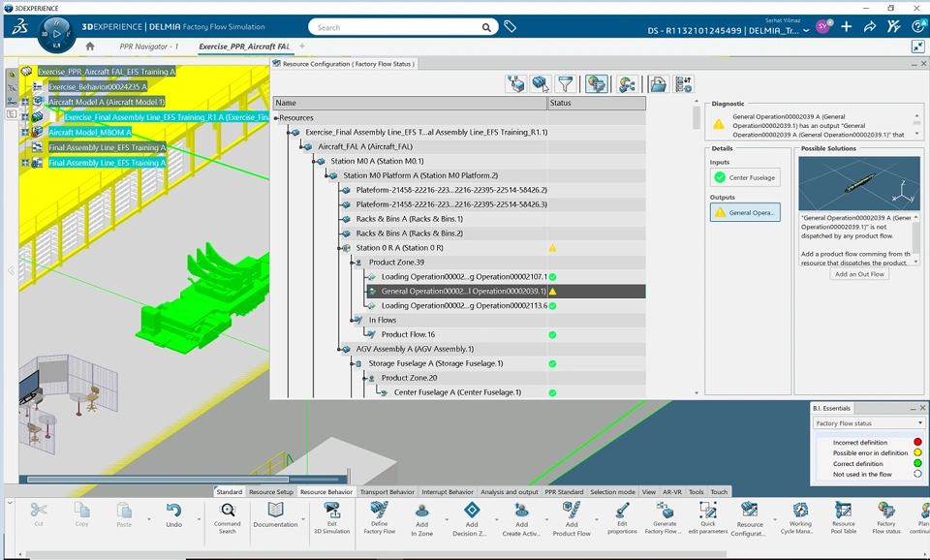930x560 pixels.
Task: Select Aircraft Model_MBOM A in tree
Action: click(89, 133)
